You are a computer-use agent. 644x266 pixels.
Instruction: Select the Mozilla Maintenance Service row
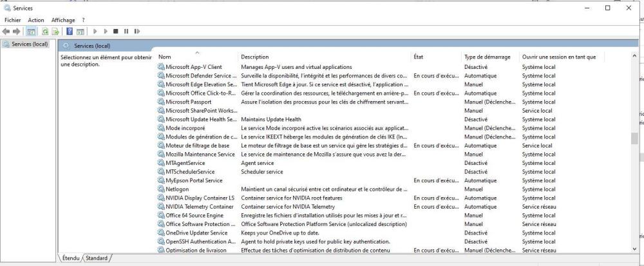point(200,155)
